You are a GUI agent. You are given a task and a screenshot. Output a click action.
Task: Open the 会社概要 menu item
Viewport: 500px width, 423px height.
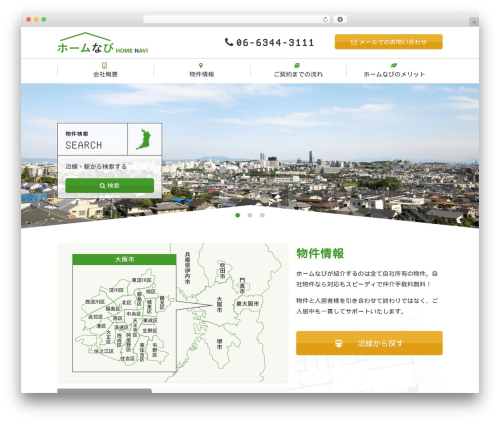tap(105, 70)
